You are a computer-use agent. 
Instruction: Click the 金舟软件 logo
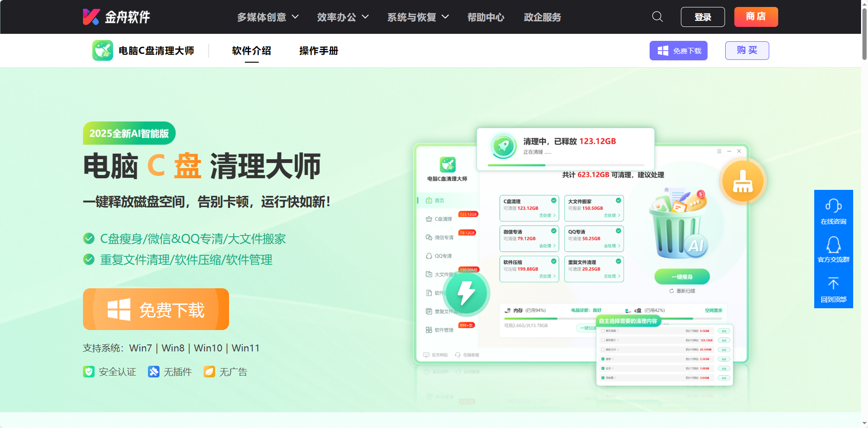pos(116,17)
